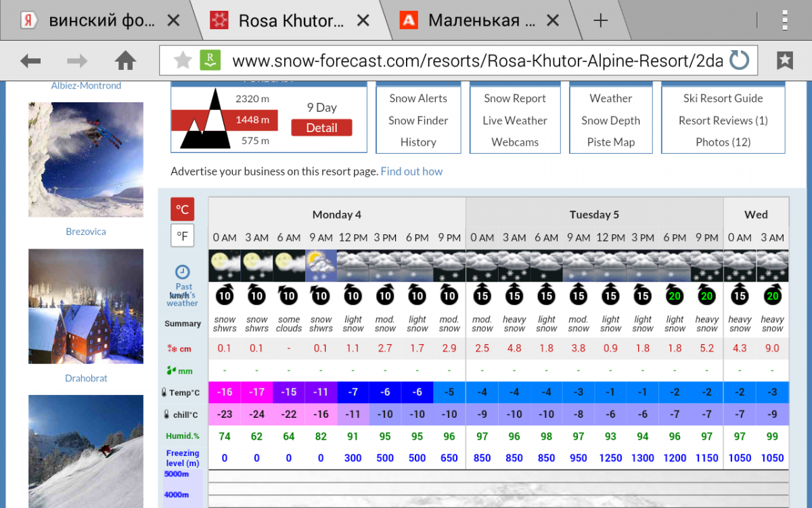Screen dimensions: 812x508
Task: Open the History link
Action: [x=418, y=142]
